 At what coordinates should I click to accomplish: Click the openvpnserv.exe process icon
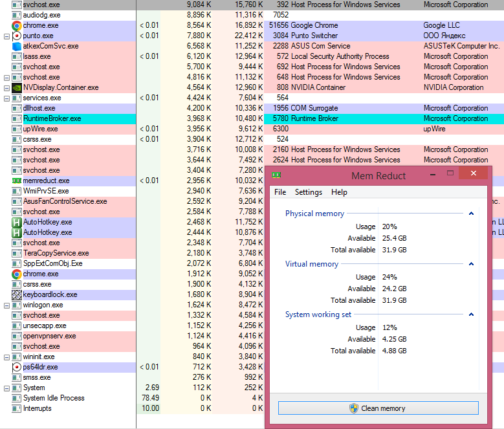coord(17,336)
